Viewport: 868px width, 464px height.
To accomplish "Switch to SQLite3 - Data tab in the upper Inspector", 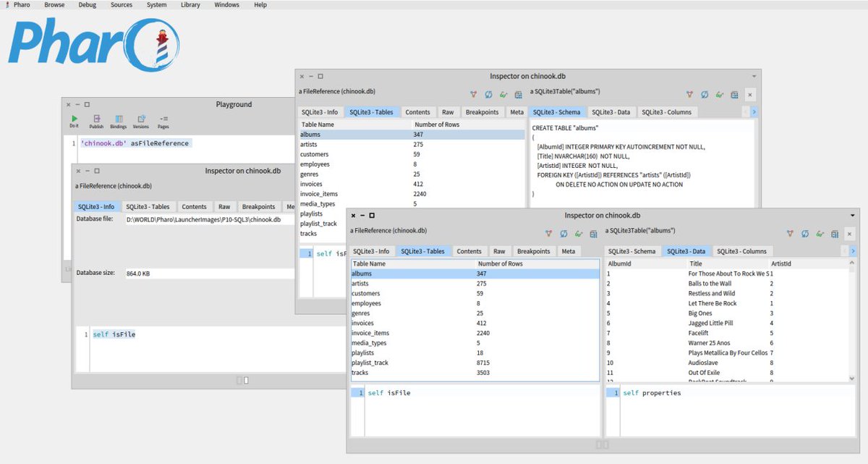I will point(611,112).
